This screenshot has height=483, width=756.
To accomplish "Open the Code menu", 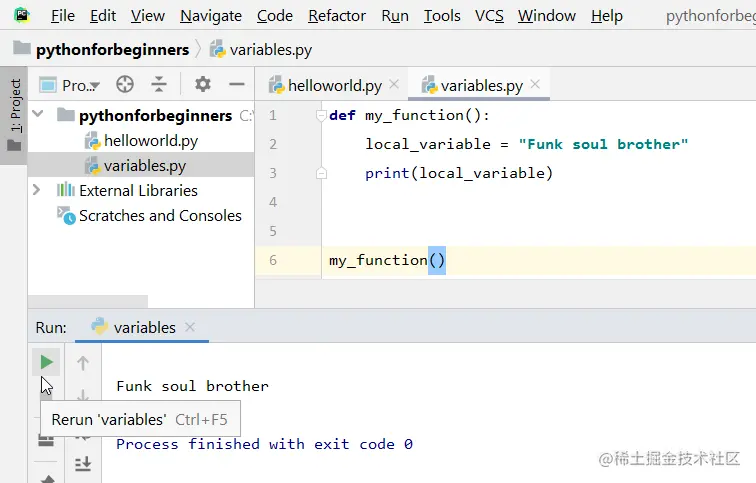I will pyautogui.click(x=275, y=16).
